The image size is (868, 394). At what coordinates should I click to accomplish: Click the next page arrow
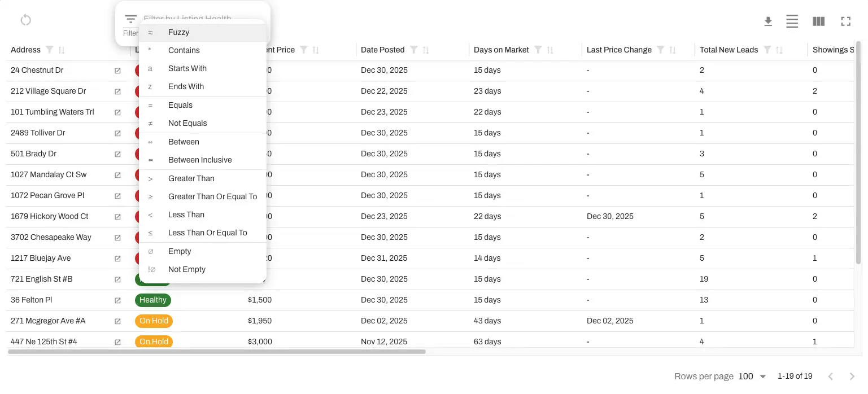pyautogui.click(x=852, y=376)
